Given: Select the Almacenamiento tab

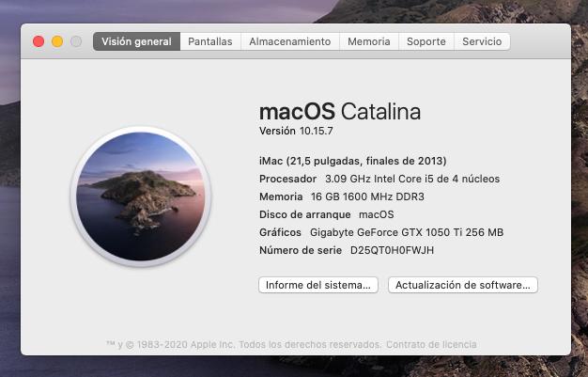Looking at the screenshot, I should point(290,41).
